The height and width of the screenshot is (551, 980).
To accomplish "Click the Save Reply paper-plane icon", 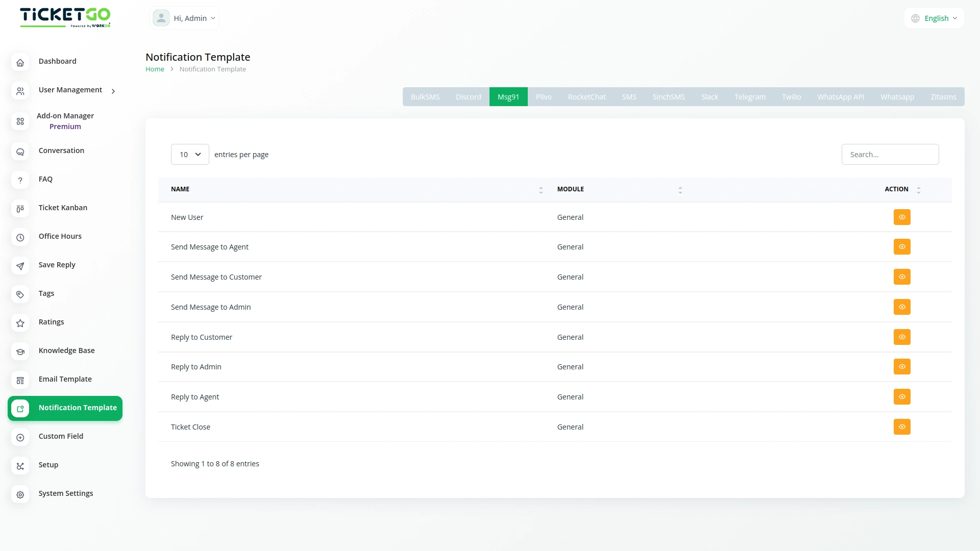I will [20, 266].
